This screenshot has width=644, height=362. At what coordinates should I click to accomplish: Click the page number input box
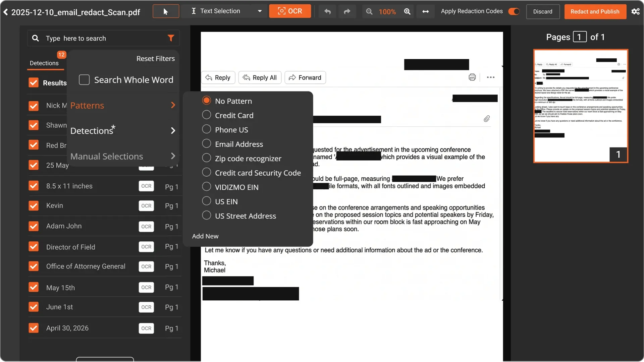580,37
